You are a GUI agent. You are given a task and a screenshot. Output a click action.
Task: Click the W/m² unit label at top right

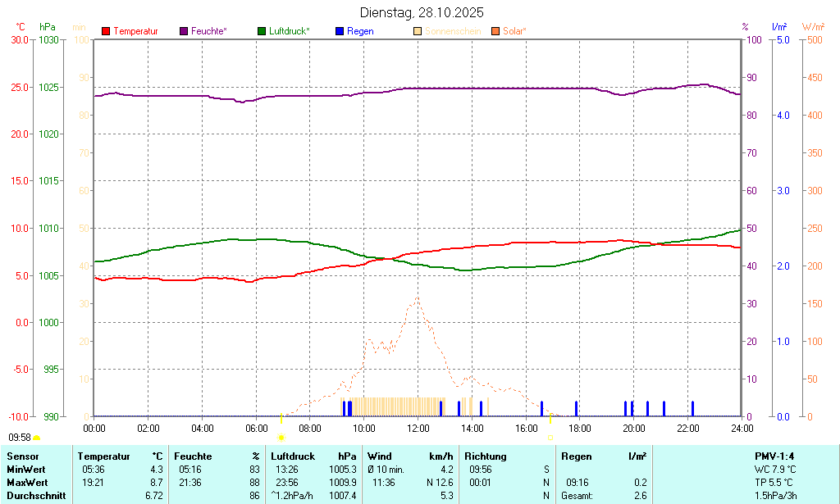(813, 27)
